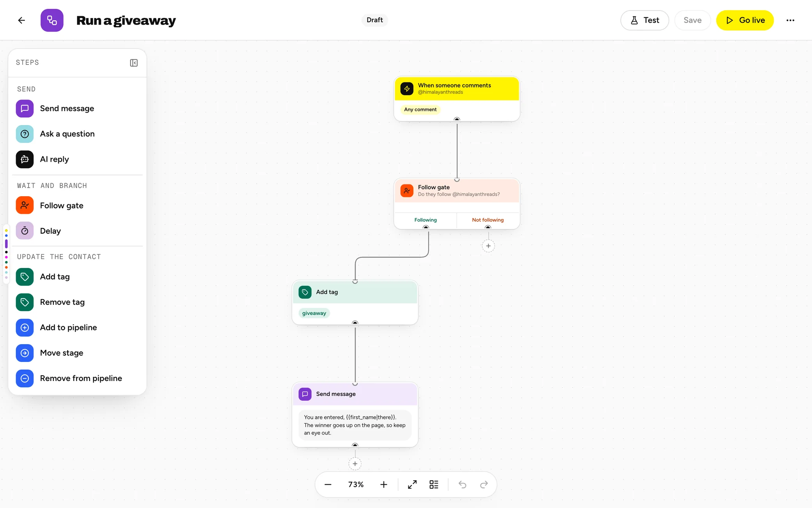Click the Not following branch label
The height and width of the screenshot is (508, 812).
(x=488, y=220)
